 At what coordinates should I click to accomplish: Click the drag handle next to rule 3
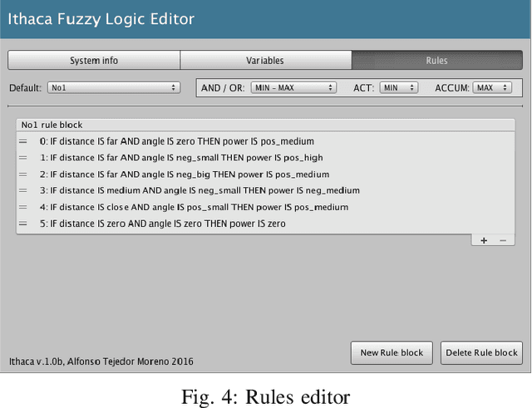(23, 190)
